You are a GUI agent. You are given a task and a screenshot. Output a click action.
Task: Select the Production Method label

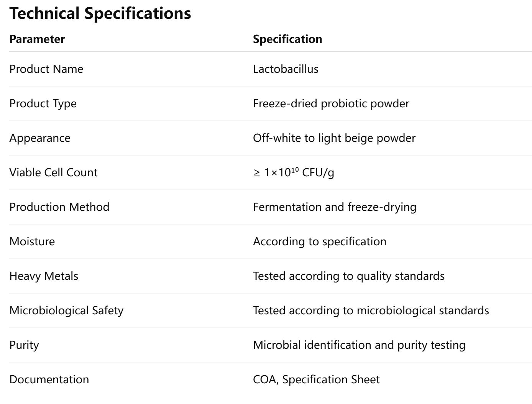click(x=59, y=207)
